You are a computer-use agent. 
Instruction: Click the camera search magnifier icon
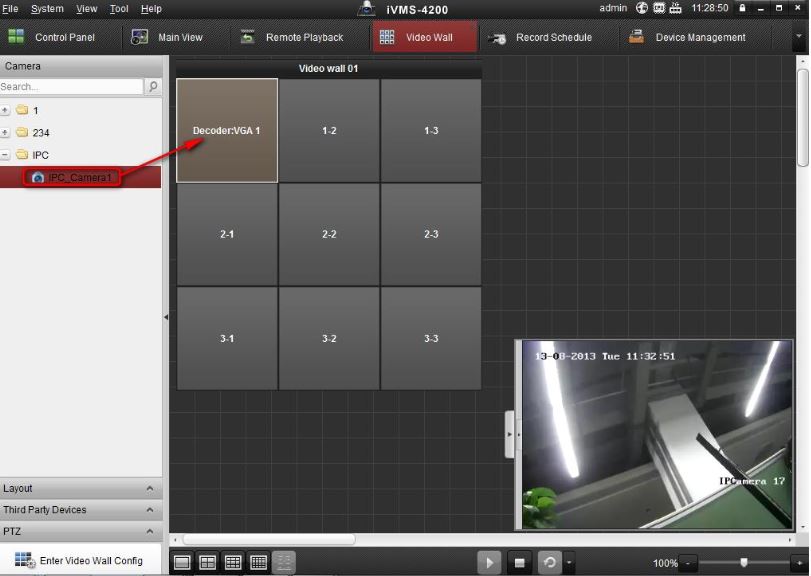coord(153,86)
